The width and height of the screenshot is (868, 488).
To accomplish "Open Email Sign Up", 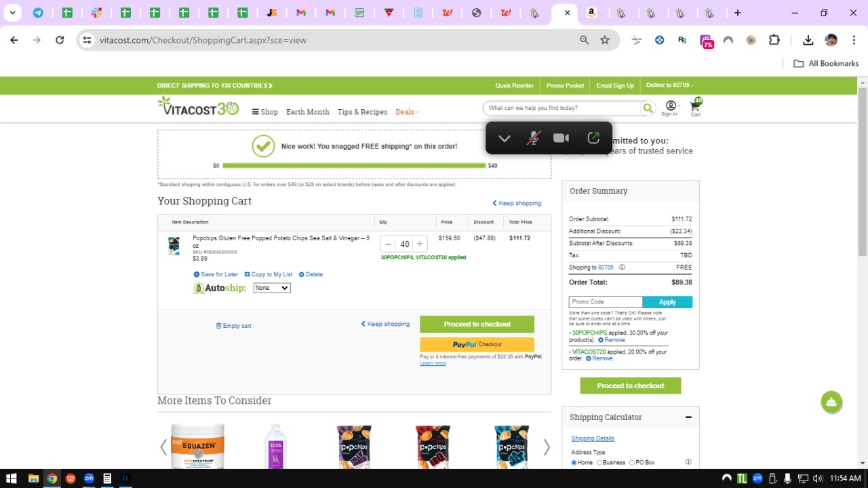I will coord(615,86).
